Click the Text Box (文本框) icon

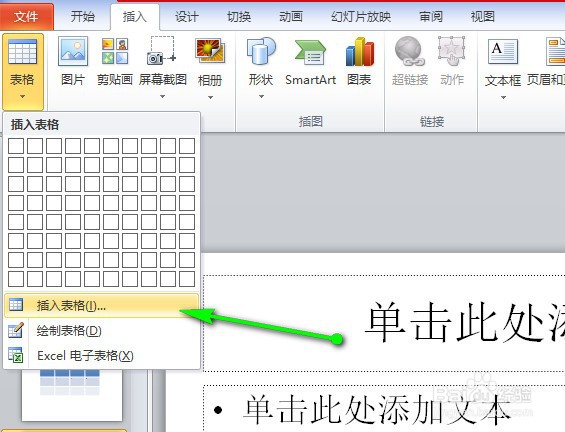[503, 52]
